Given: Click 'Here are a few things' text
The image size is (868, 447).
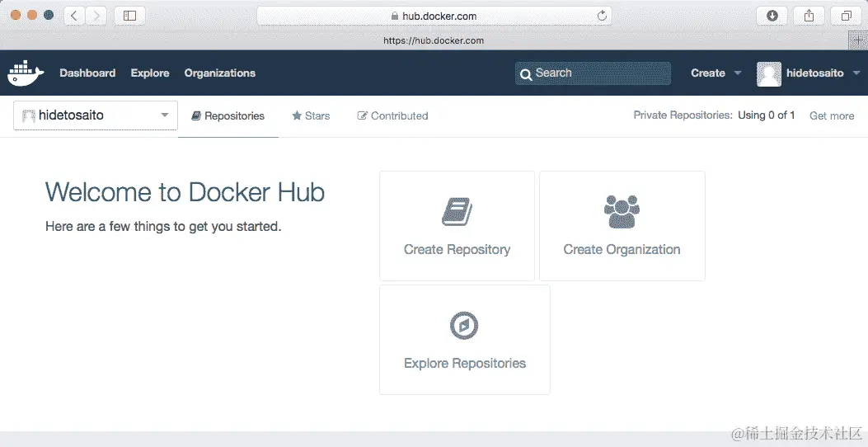Looking at the screenshot, I should click(x=163, y=226).
